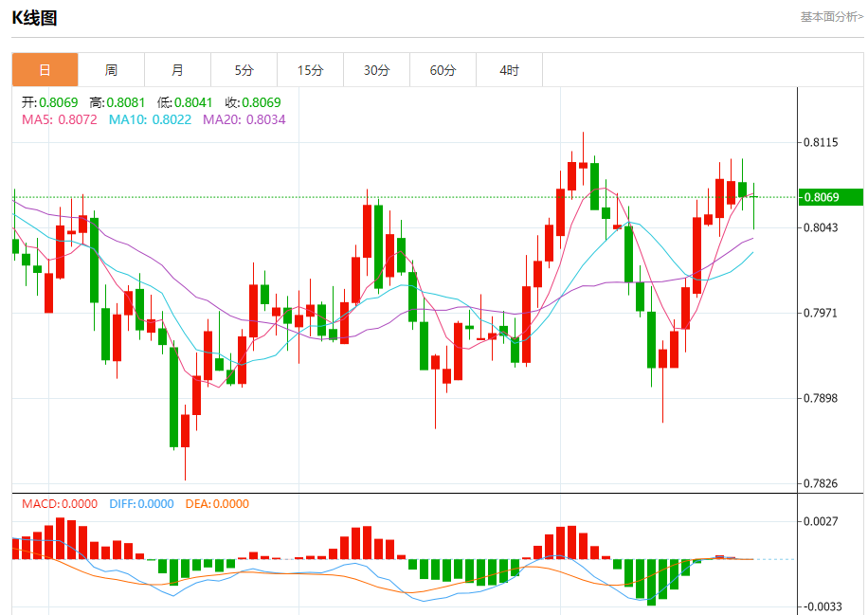This screenshot has width=868, height=615.
Task: Open the 4时 interval tab
Action: (x=510, y=70)
